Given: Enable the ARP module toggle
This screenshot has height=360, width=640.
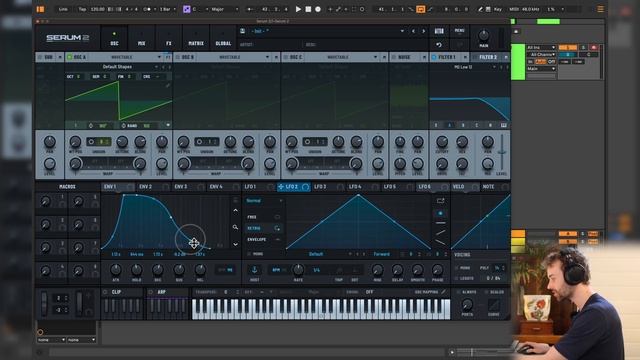Looking at the screenshot, I should click(x=151, y=292).
